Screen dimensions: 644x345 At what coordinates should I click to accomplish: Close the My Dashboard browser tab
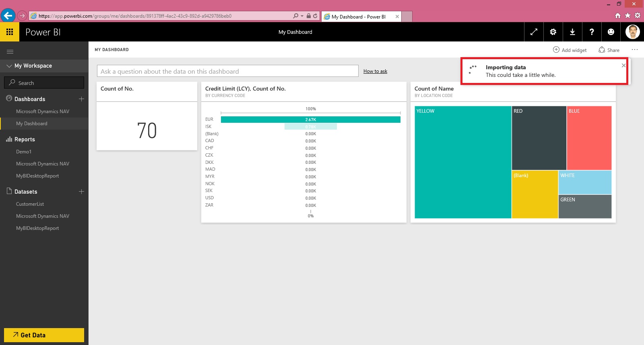pyautogui.click(x=397, y=17)
